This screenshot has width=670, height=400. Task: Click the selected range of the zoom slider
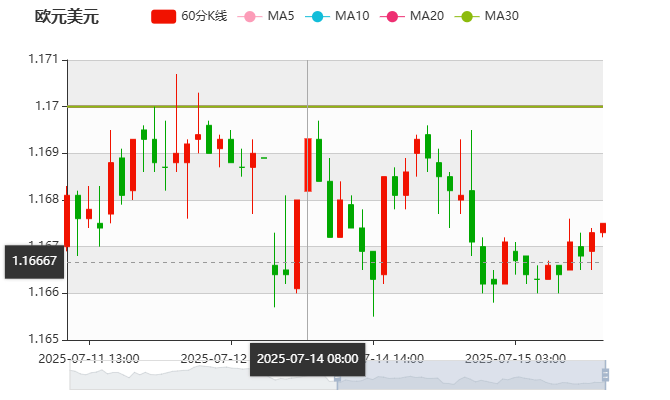pyautogui.click(x=471, y=375)
